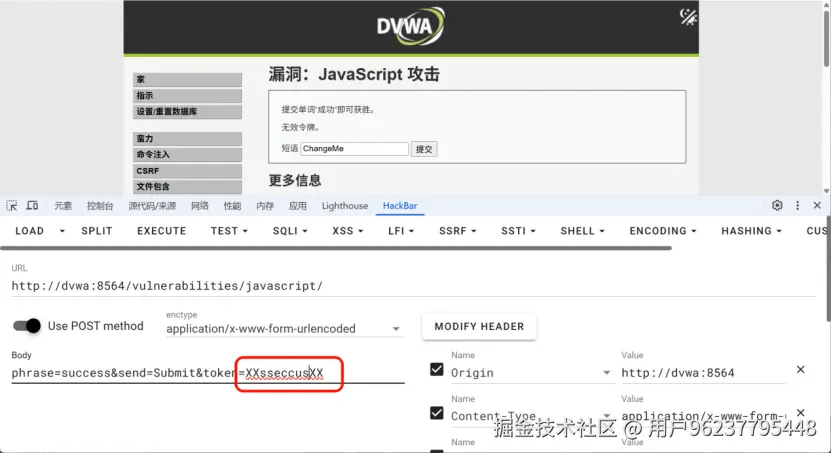Select the HackBar tab
Image resolution: width=831 pixels, height=454 pixels.
coord(400,206)
